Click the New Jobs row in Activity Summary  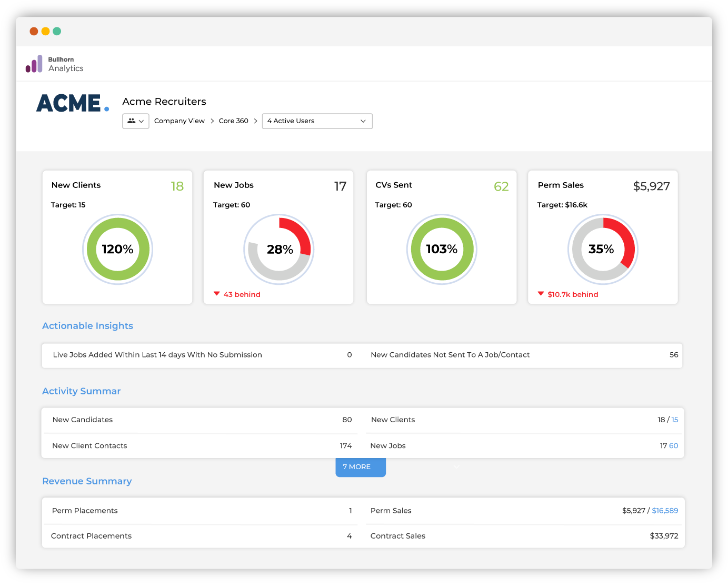[x=524, y=446]
